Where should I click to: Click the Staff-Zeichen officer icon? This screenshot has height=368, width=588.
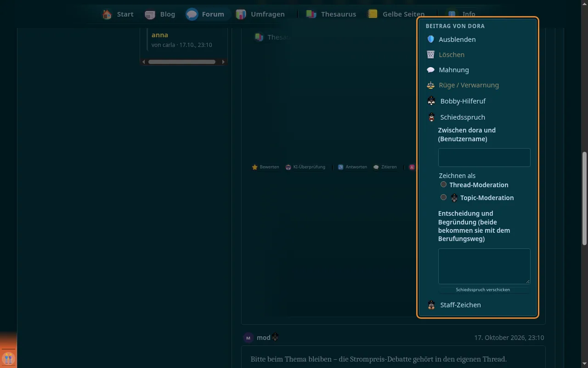431,305
